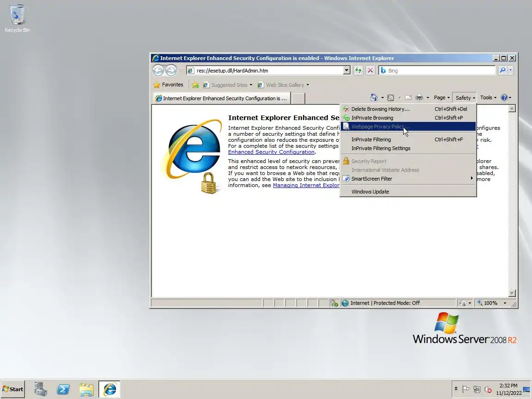The width and height of the screenshot is (532, 399).
Task: Expand Print options dropdown arrow
Action: (x=428, y=98)
